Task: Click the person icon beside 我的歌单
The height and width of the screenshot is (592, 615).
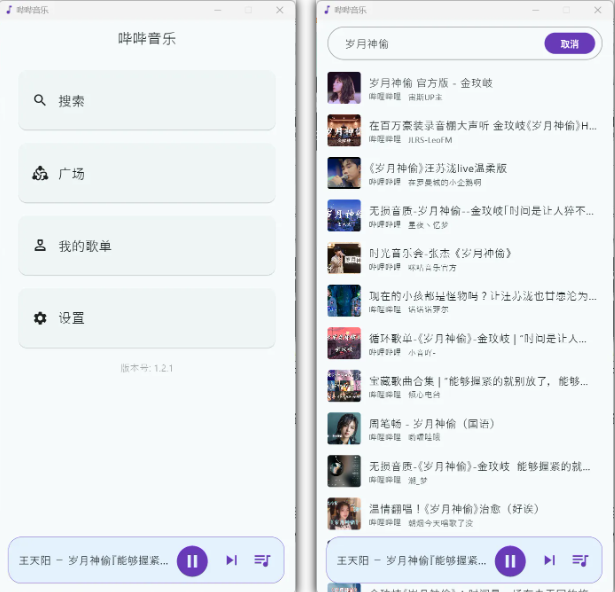Action: tap(40, 246)
